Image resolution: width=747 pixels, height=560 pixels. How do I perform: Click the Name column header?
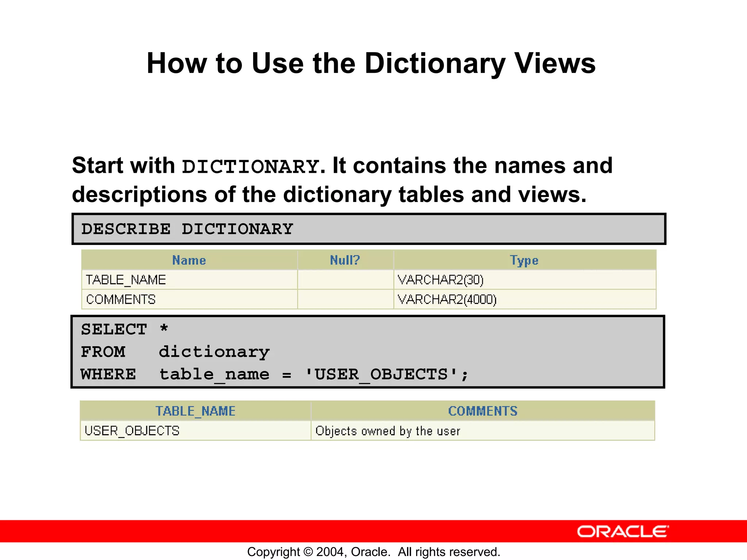[189, 260]
